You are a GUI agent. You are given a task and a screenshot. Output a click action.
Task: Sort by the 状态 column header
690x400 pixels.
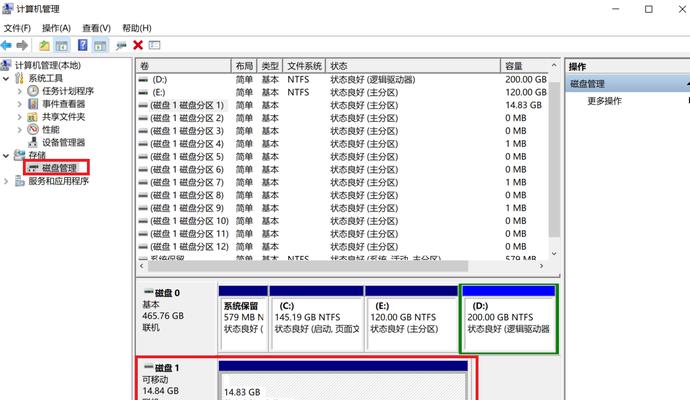(x=413, y=66)
